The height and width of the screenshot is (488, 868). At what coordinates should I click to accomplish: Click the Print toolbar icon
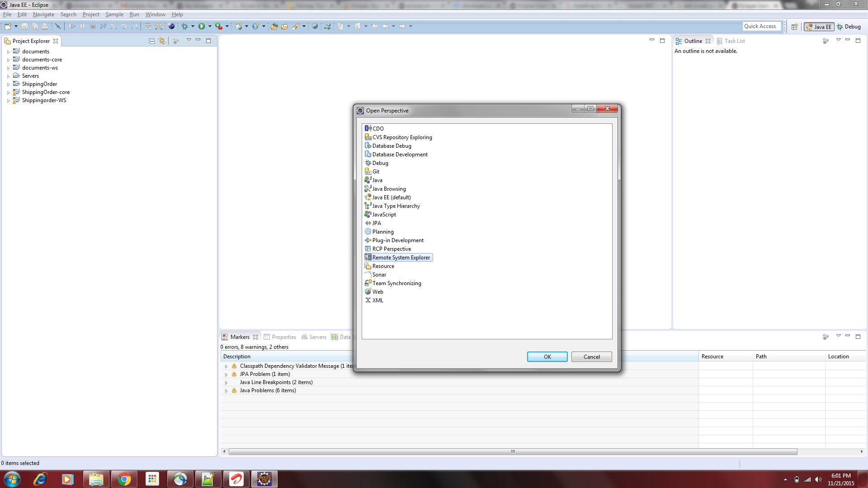point(45,26)
